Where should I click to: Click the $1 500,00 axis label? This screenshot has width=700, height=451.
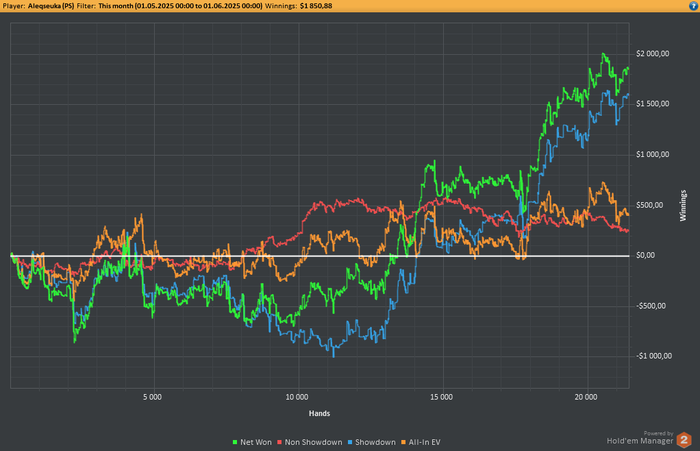pyautogui.click(x=652, y=104)
